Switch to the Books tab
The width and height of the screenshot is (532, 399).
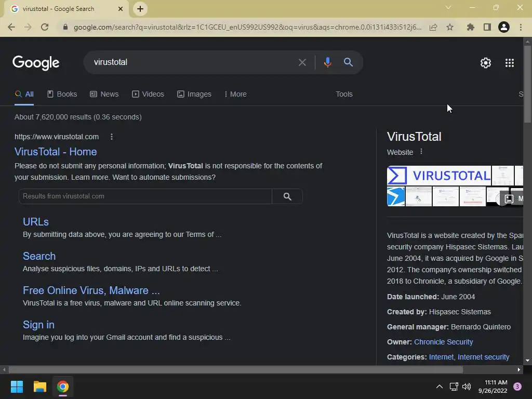coord(62,95)
